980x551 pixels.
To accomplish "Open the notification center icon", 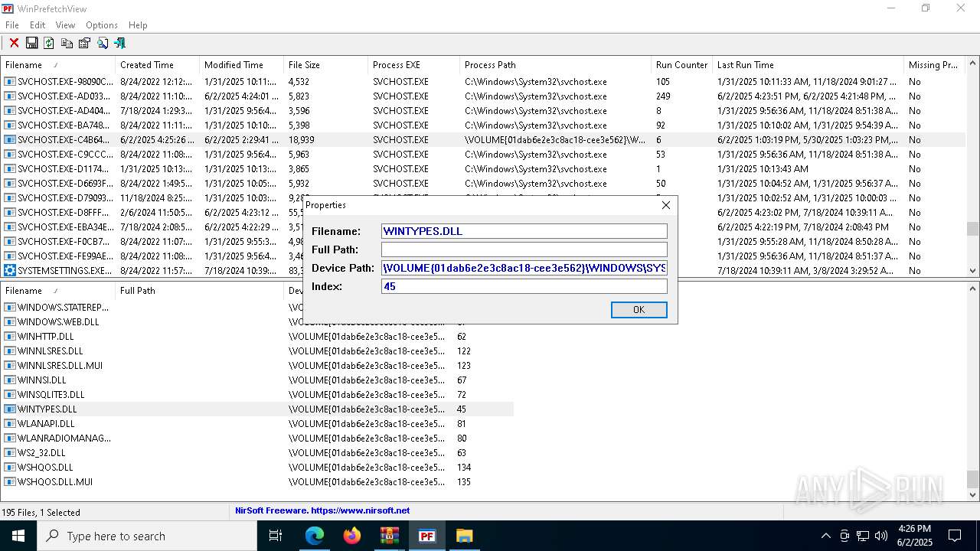I will click(955, 536).
